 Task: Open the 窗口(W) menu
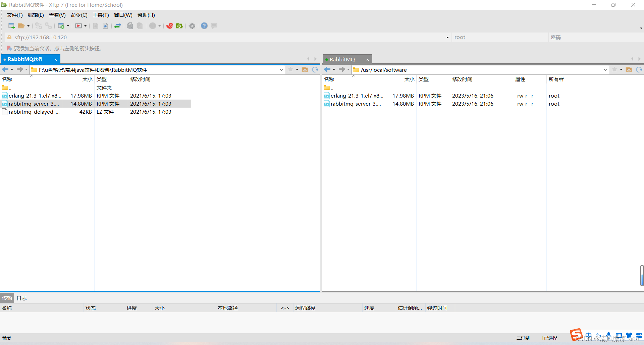pyautogui.click(x=123, y=15)
